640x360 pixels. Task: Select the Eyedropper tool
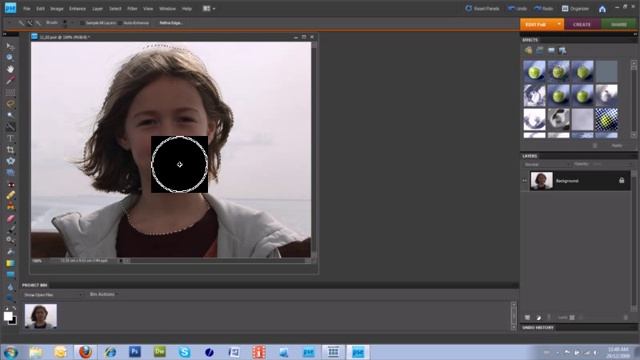[10, 80]
